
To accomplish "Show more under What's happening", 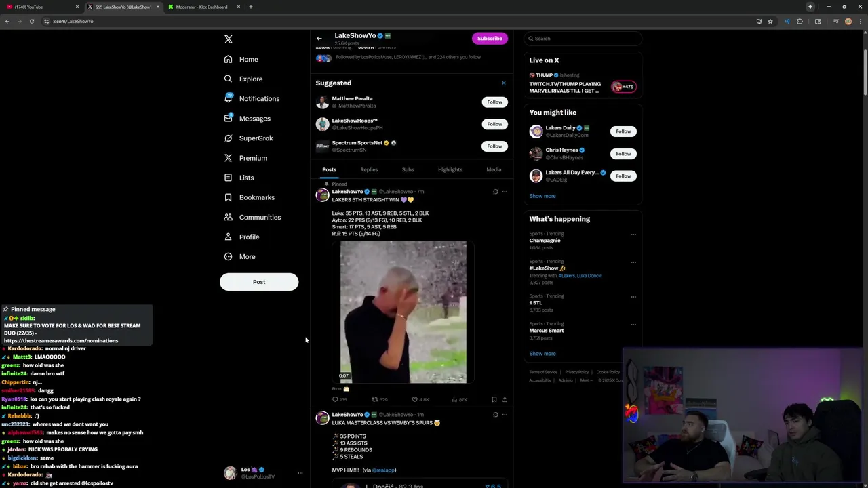I will tap(542, 354).
